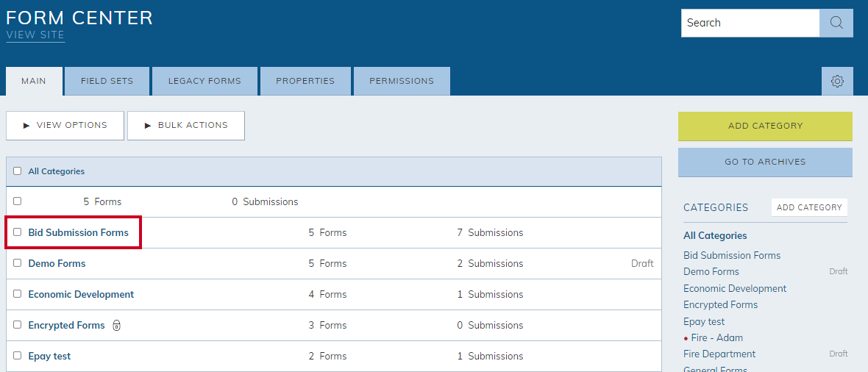Select Economic Development in sidebar
This screenshot has width=868, height=372.
pyautogui.click(x=735, y=288)
